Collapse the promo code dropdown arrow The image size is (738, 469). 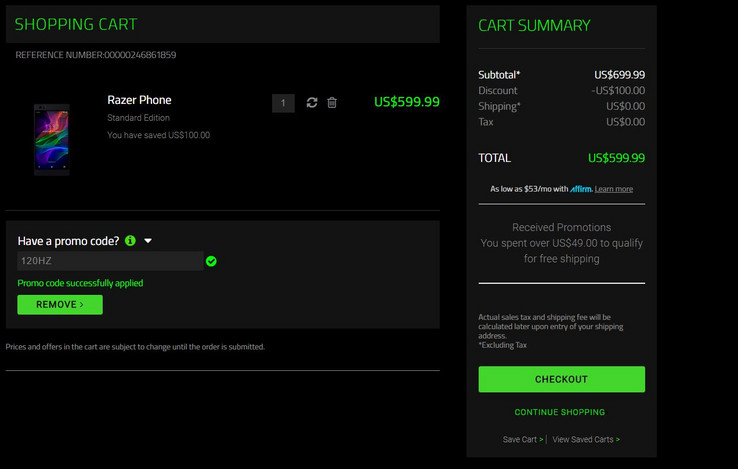pos(148,241)
